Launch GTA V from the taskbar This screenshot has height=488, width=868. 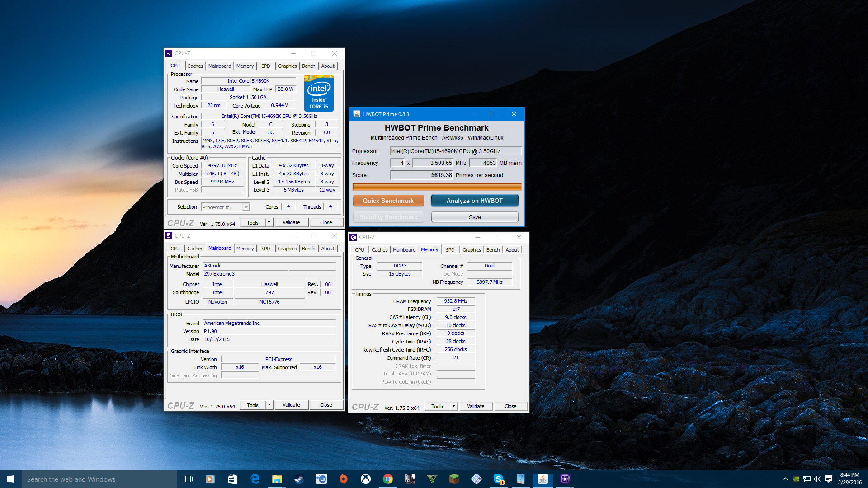point(432,479)
